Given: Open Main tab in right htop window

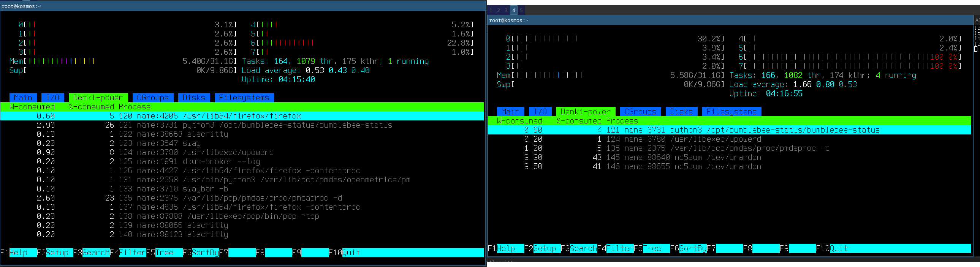Looking at the screenshot, I should [511, 112].
